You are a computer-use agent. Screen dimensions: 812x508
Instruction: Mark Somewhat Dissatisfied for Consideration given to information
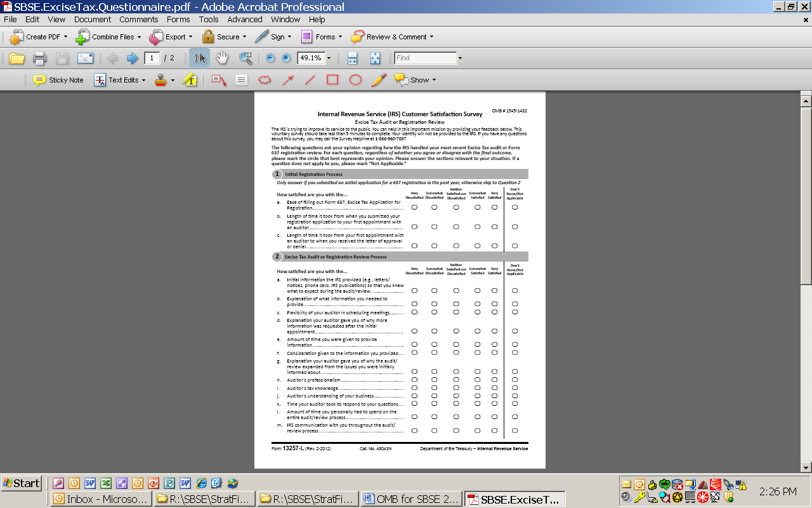point(434,352)
